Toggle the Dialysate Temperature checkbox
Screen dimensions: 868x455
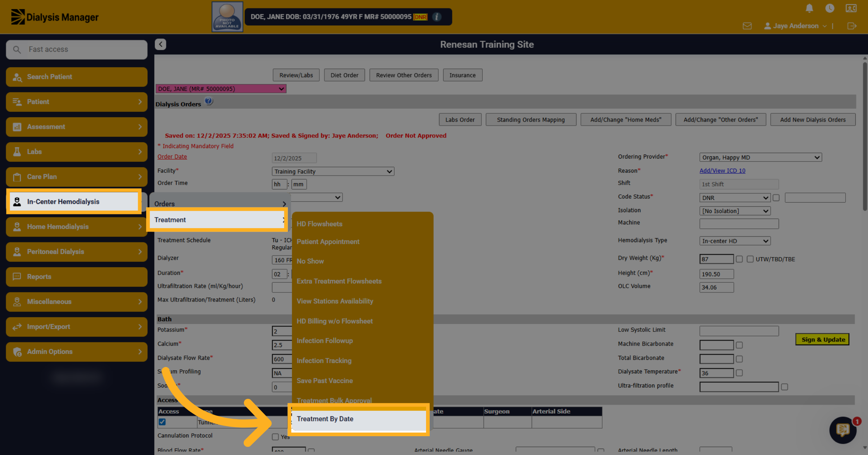click(x=739, y=373)
